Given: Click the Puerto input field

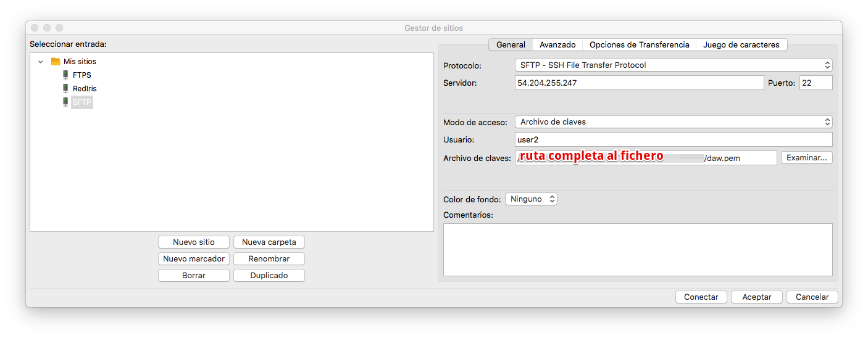Looking at the screenshot, I should click(x=816, y=83).
